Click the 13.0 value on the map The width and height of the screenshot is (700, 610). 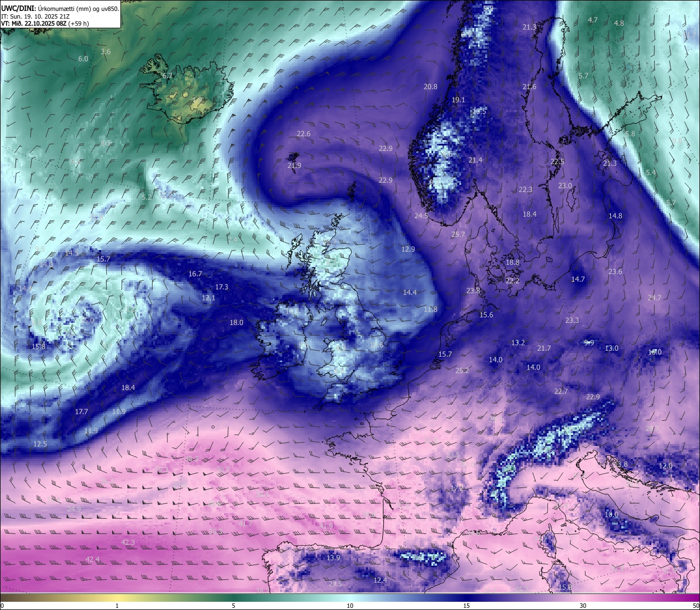point(612,348)
